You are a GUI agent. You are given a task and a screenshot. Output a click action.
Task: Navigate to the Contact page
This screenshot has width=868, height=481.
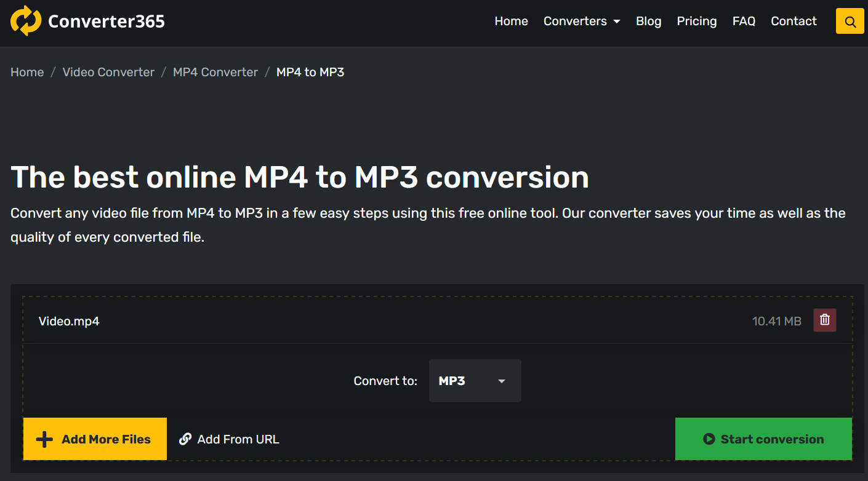[794, 22]
